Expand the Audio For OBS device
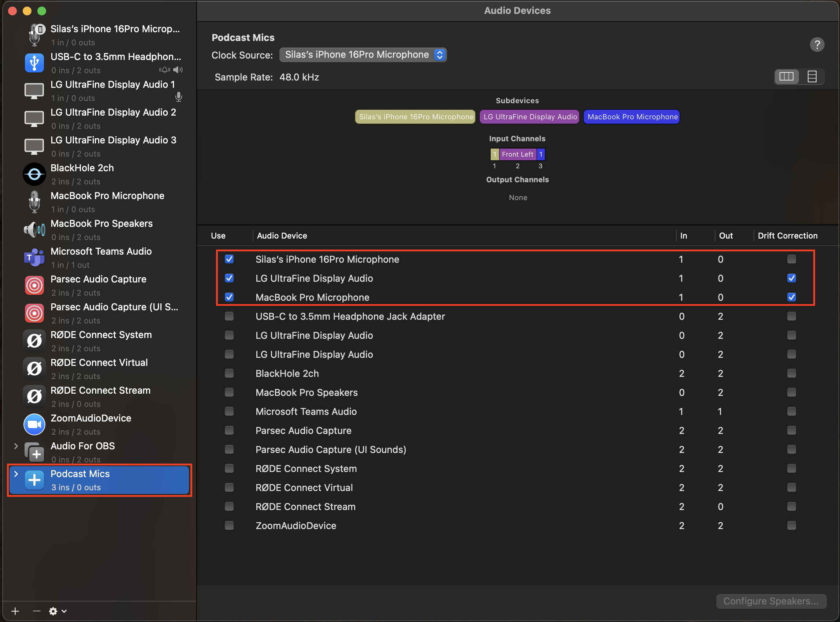 [16, 446]
